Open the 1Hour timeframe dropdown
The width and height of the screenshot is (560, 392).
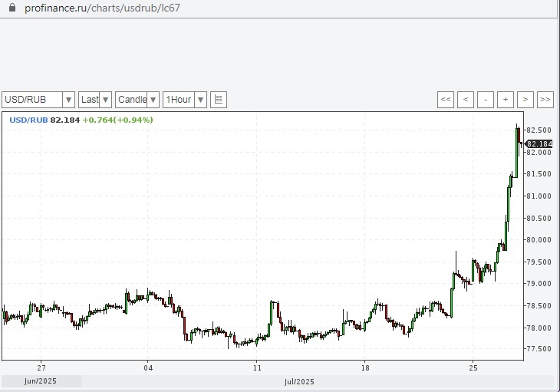point(185,100)
